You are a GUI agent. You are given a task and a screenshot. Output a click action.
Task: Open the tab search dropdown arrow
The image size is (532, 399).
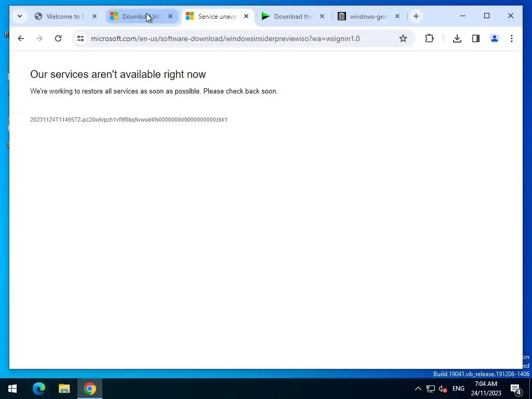click(20, 16)
